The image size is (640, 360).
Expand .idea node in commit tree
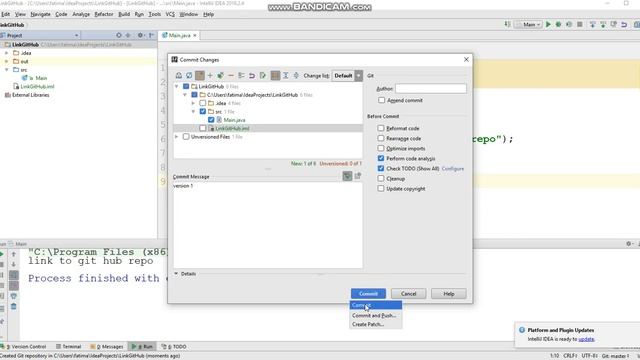[x=193, y=103]
